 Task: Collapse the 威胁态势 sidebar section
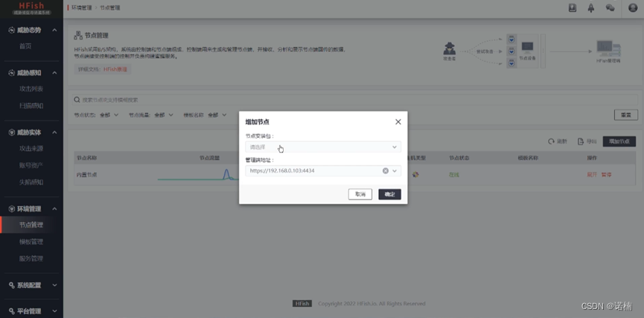point(54,30)
